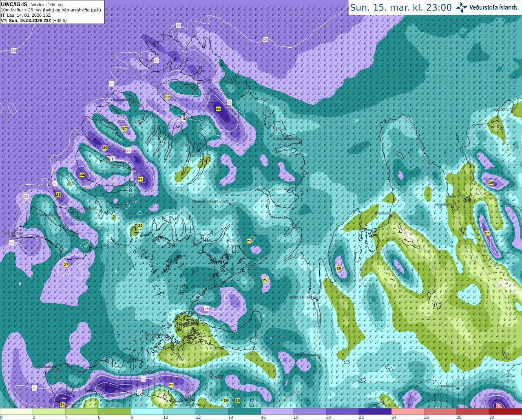Click the yellow 34 label right of the 32 label
This screenshot has height=420, width=522.
coord(218,109)
